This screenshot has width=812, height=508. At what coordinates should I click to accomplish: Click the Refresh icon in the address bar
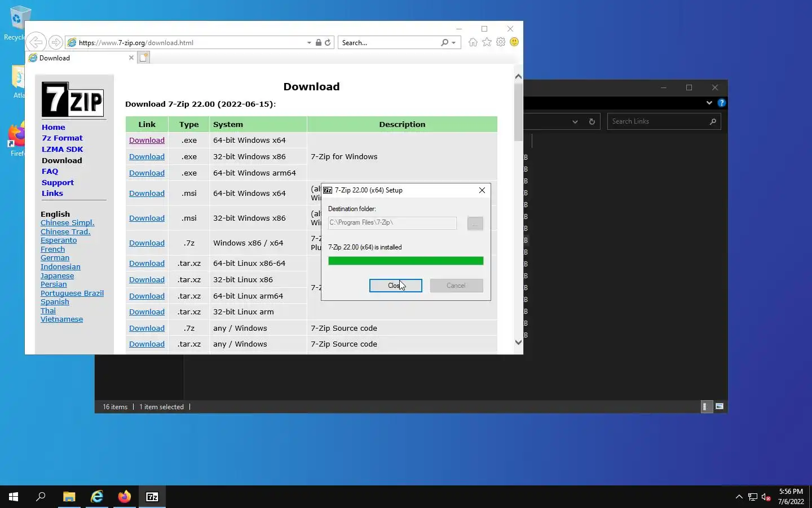[328, 42]
